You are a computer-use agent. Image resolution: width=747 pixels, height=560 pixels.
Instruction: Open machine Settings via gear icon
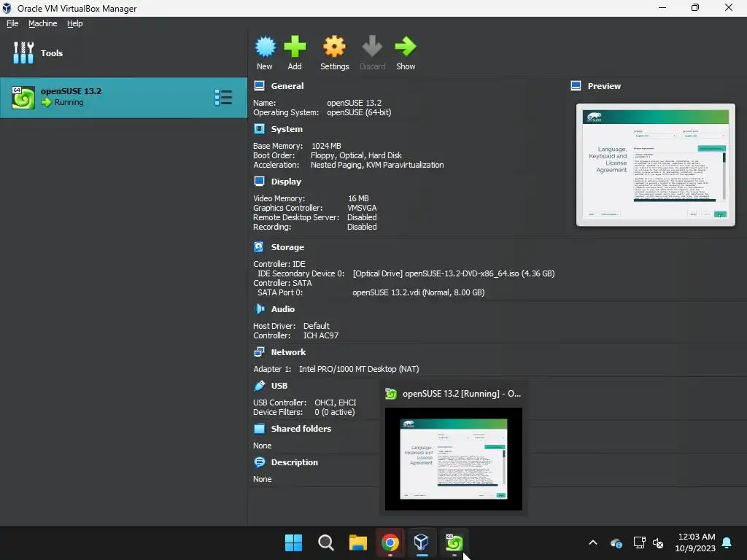click(334, 47)
